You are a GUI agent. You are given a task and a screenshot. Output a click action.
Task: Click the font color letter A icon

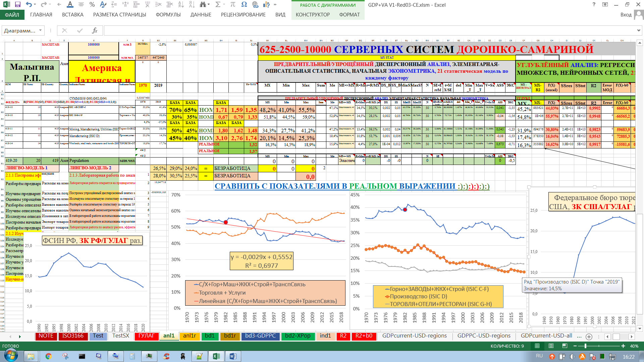pyautogui.click(x=70, y=5)
